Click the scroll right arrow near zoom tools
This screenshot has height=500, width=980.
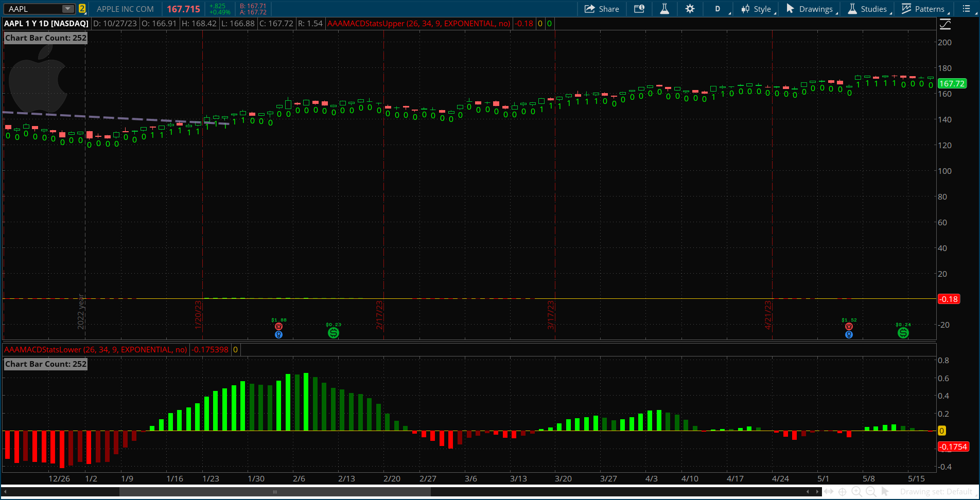817,492
